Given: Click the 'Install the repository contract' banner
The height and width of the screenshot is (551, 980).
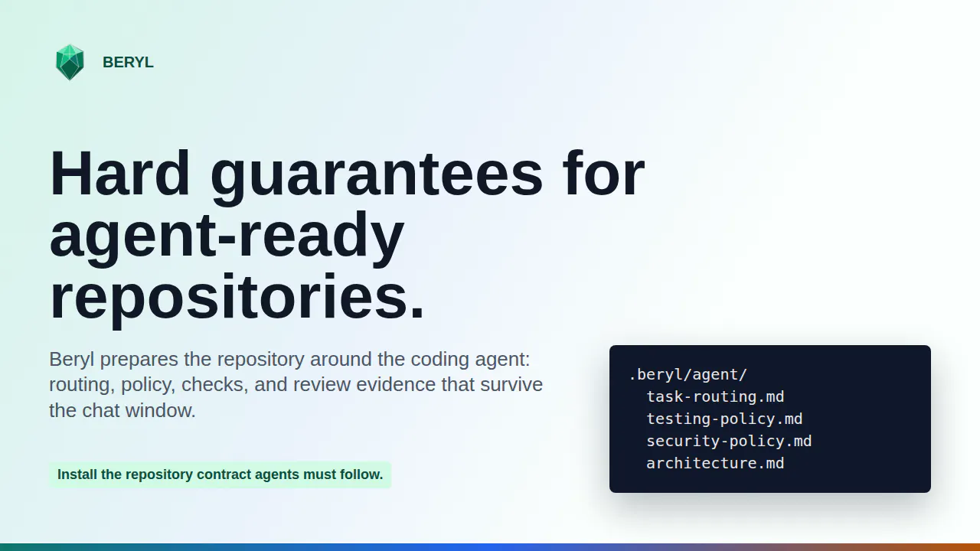Looking at the screenshot, I should [x=220, y=474].
